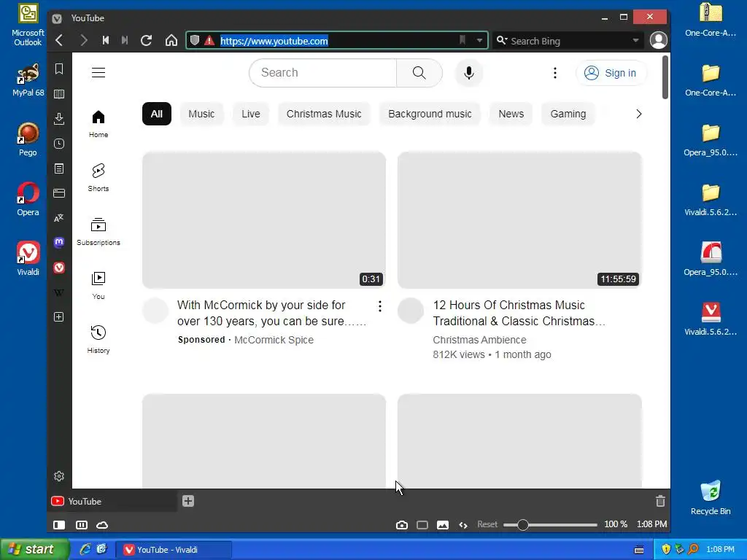Open the McCormick sponsored video thumbnail
Image resolution: width=747 pixels, height=560 pixels.
click(x=264, y=220)
